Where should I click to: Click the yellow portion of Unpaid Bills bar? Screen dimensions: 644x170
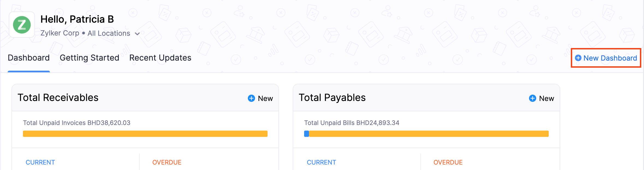[429, 134]
